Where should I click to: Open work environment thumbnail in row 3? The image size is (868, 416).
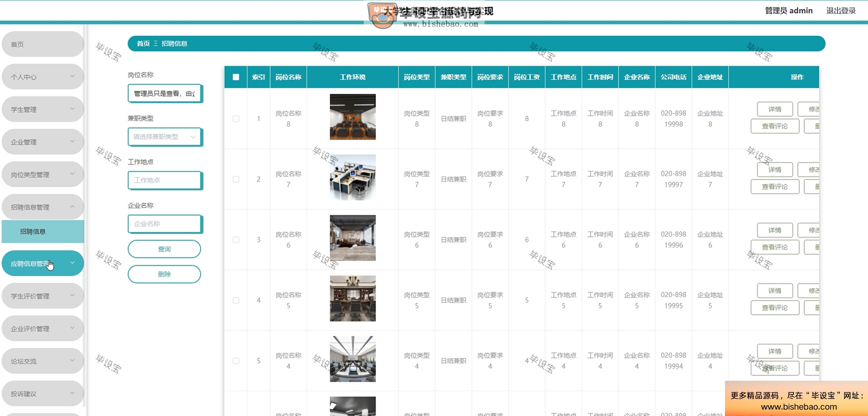coord(352,238)
